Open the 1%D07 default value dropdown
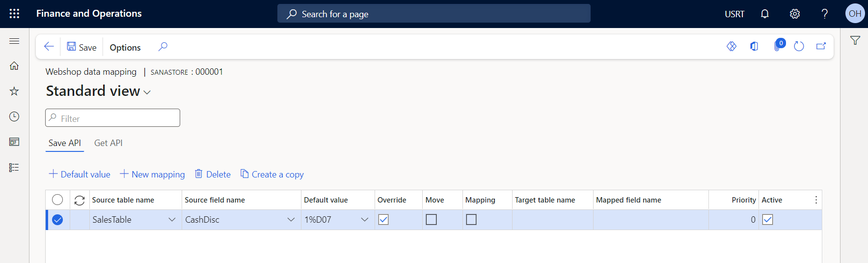Screen dimensions: 868x263 pos(365,220)
